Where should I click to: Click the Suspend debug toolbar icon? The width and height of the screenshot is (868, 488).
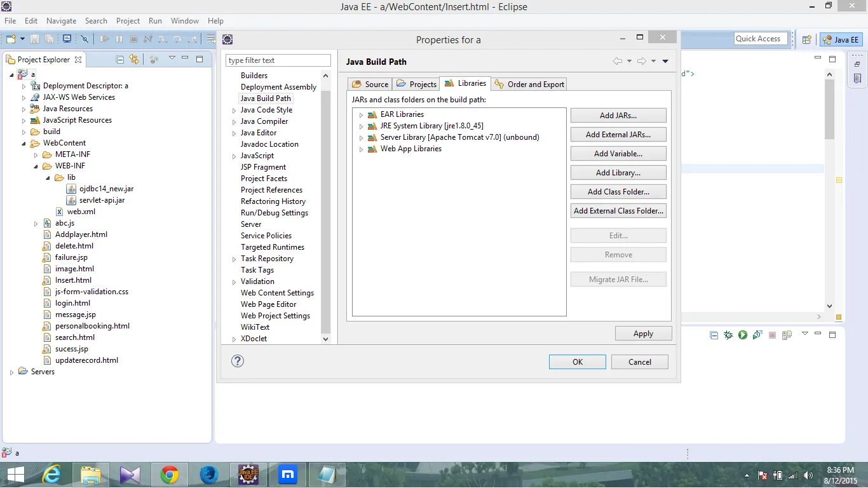coord(119,39)
